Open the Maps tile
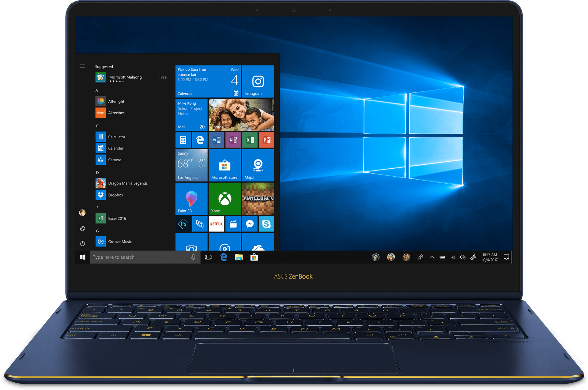 [258, 165]
